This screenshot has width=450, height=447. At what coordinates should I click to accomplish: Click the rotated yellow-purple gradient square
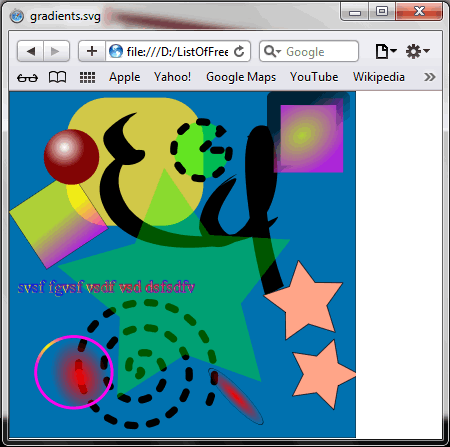point(59,225)
